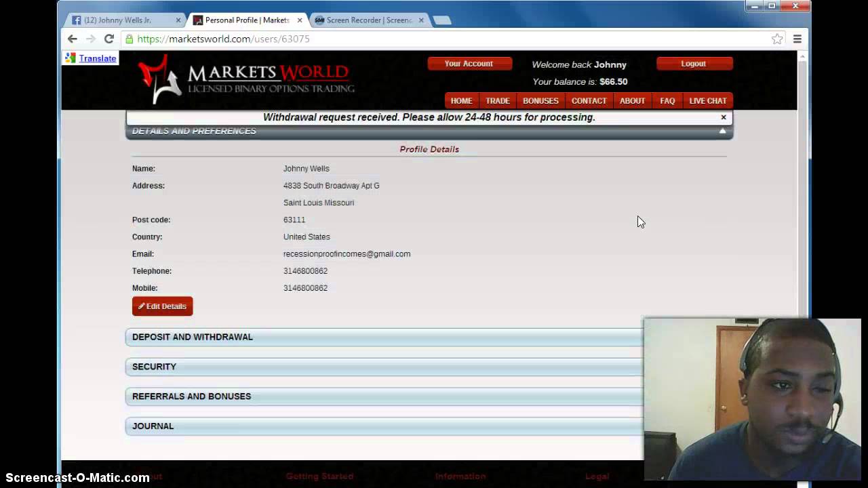Screen dimensions: 868x488
Task: Click the balance amount $66.50
Action: tap(614, 82)
